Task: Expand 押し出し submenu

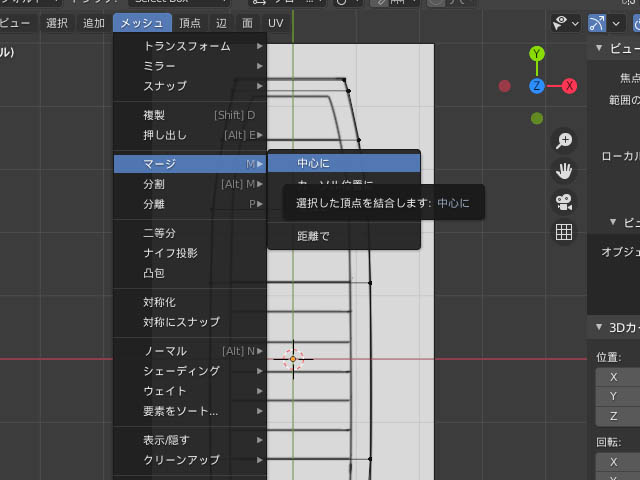Action: 190,135
